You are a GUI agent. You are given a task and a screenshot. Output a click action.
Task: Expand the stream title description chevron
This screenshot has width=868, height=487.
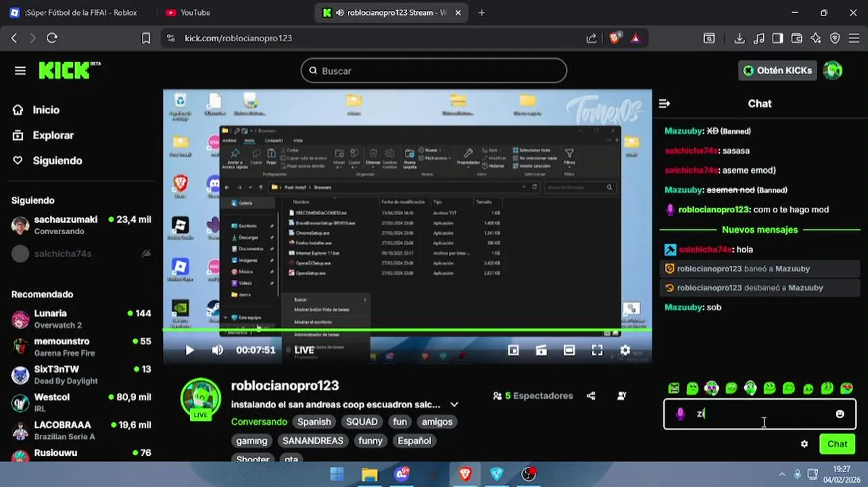(454, 404)
